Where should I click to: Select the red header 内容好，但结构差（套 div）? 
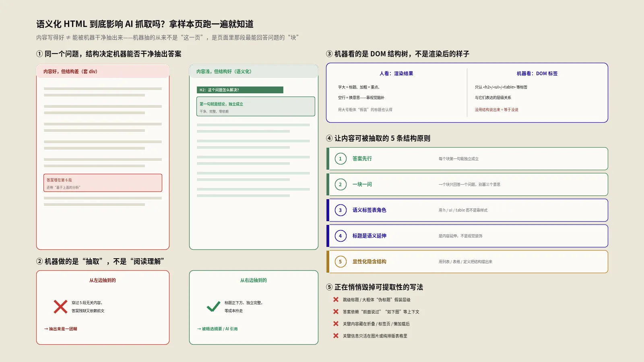coord(103,72)
